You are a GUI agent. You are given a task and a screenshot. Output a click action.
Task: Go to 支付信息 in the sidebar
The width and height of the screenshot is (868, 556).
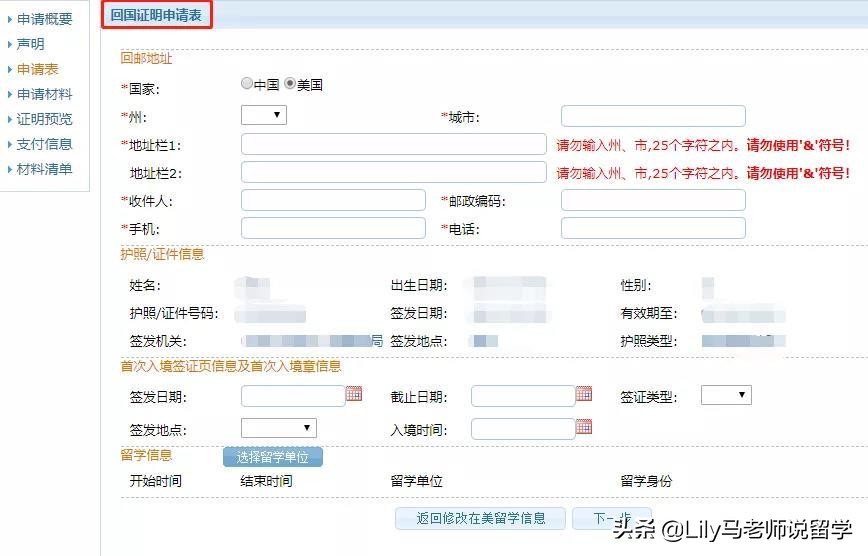45,144
